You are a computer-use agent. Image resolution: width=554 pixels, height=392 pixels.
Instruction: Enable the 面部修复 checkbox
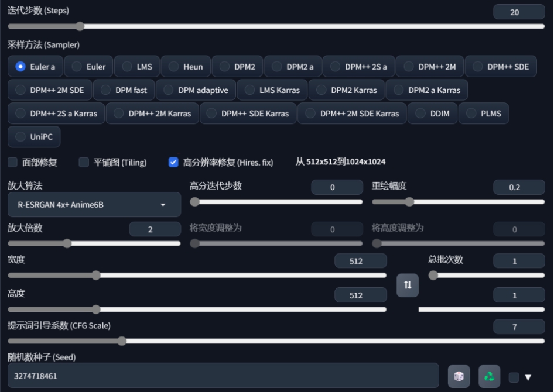coord(13,163)
